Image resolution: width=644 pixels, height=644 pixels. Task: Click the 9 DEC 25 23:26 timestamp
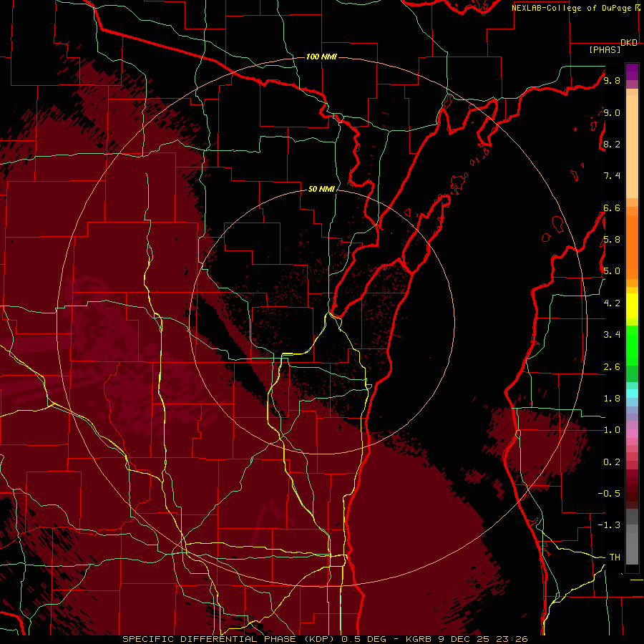coord(484,639)
